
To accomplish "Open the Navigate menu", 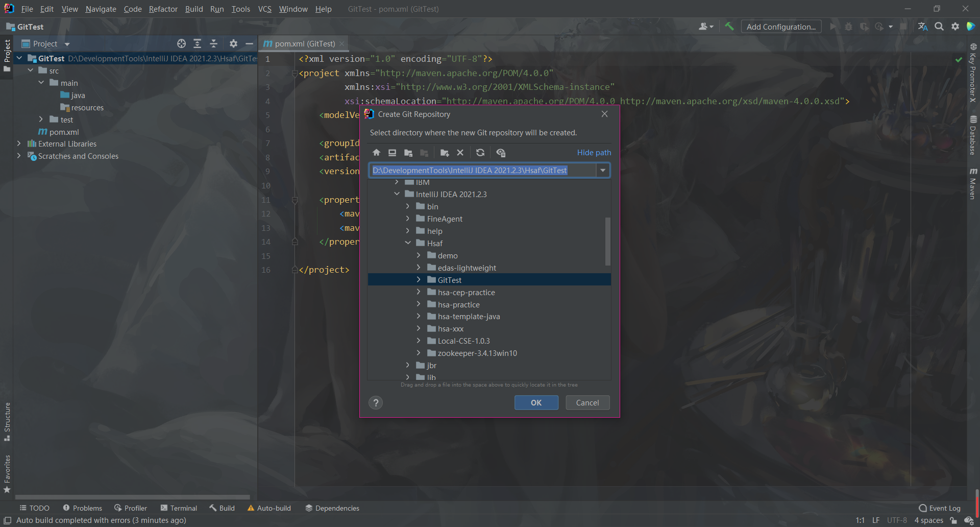I will [101, 9].
